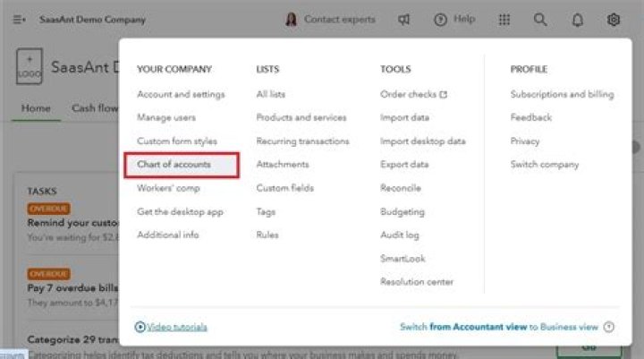
Task: Click the company logo placeholder
Action: point(29,68)
